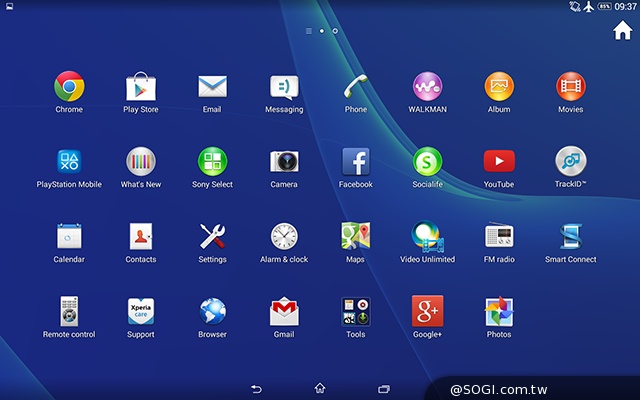Image resolution: width=640 pixels, height=400 pixels.
Task: Open the Chrome app
Action: point(69,87)
